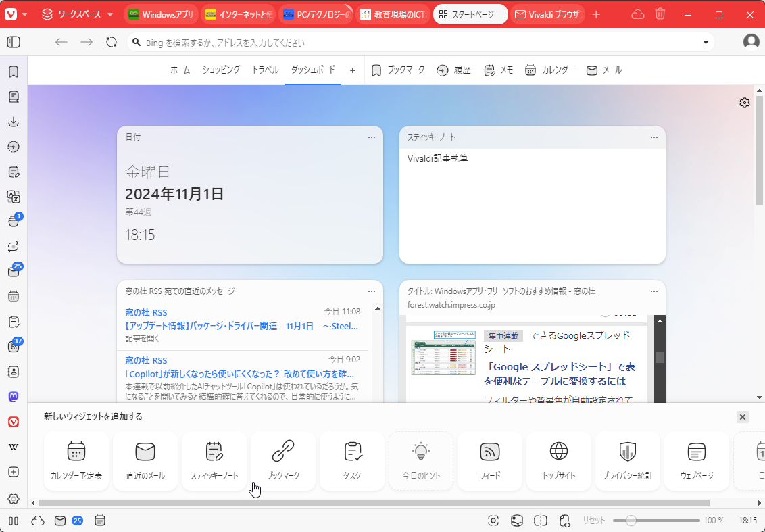Switch to the インターネットと tab
Screen dimensions: 765x532
click(238, 15)
